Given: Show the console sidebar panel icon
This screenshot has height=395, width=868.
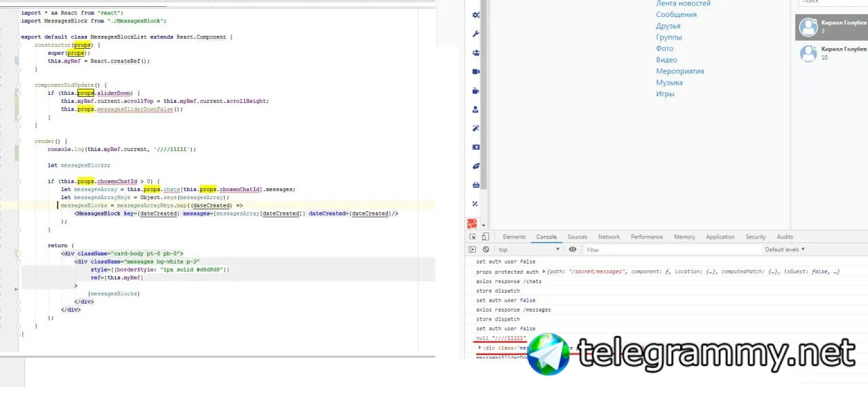Looking at the screenshot, I should coord(473,249).
